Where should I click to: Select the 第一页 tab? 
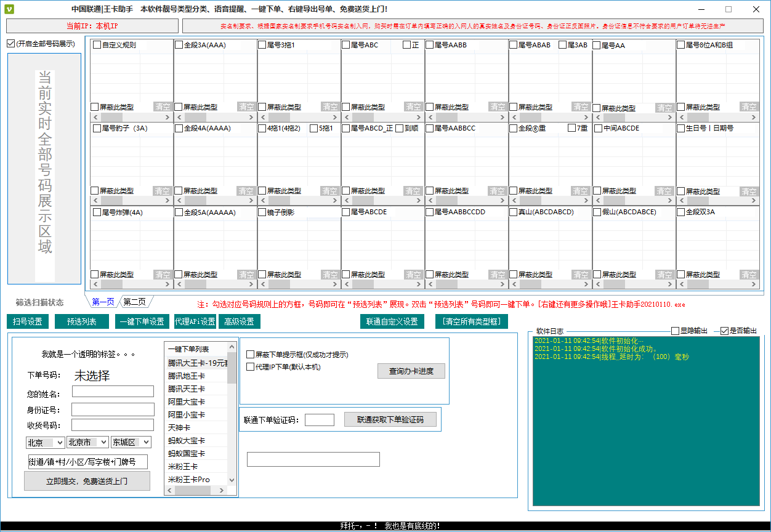[103, 302]
